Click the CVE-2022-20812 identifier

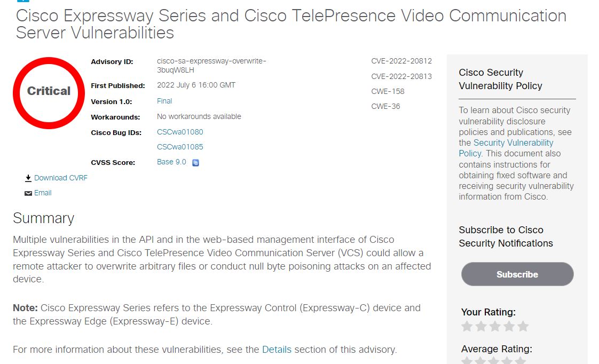pos(401,61)
